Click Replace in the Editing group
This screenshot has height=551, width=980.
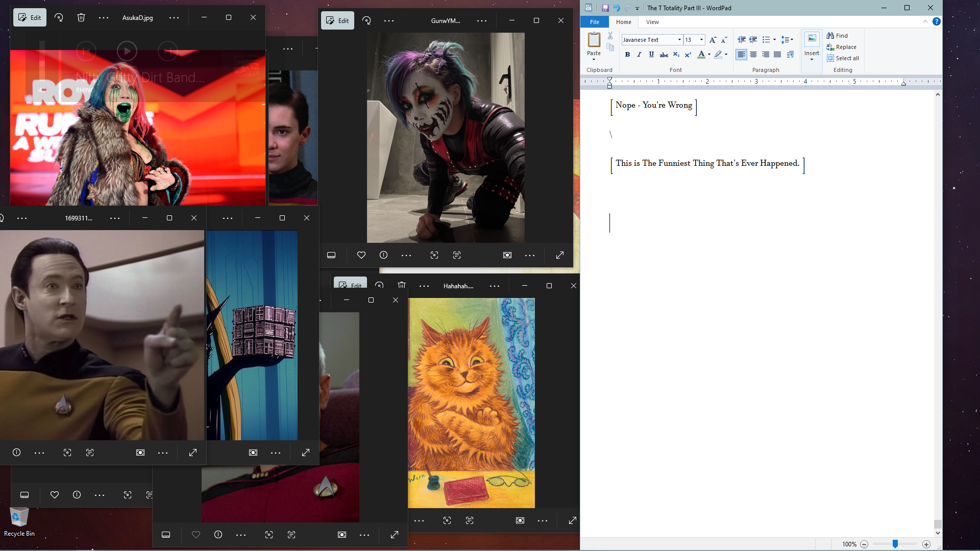point(841,47)
